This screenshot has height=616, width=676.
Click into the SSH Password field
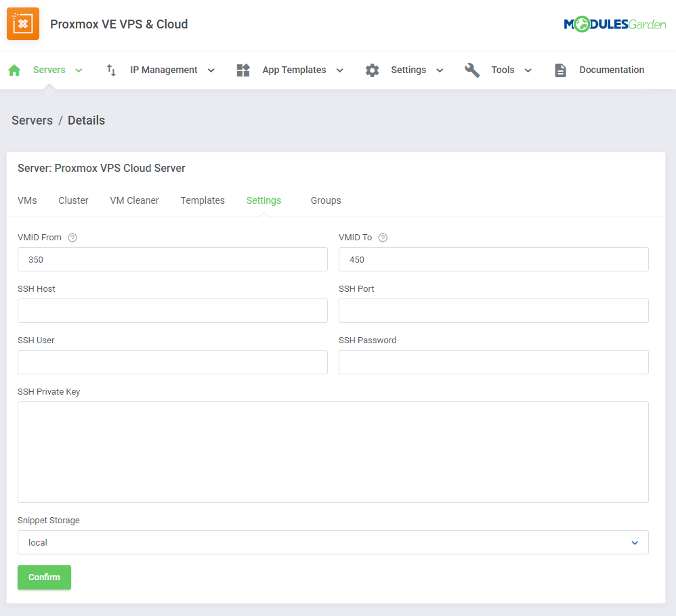click(x=494, y=362)
